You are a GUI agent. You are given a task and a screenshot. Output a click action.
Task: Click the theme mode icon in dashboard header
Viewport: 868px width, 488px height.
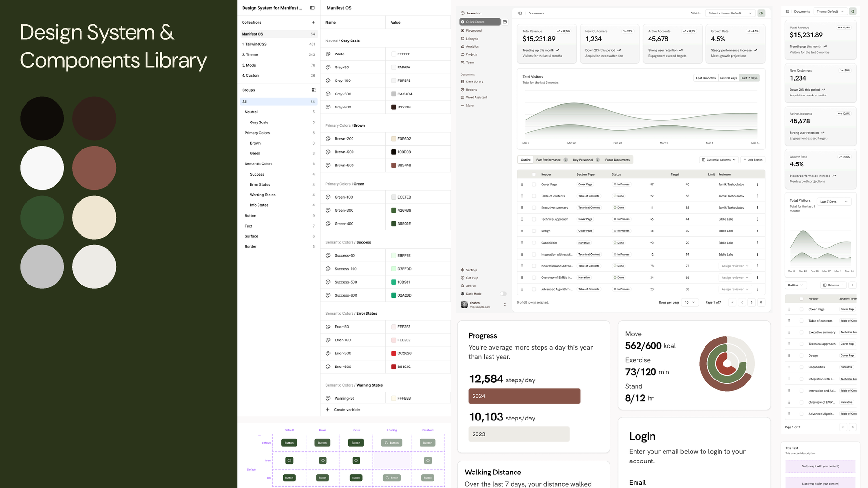pos(761,13)
